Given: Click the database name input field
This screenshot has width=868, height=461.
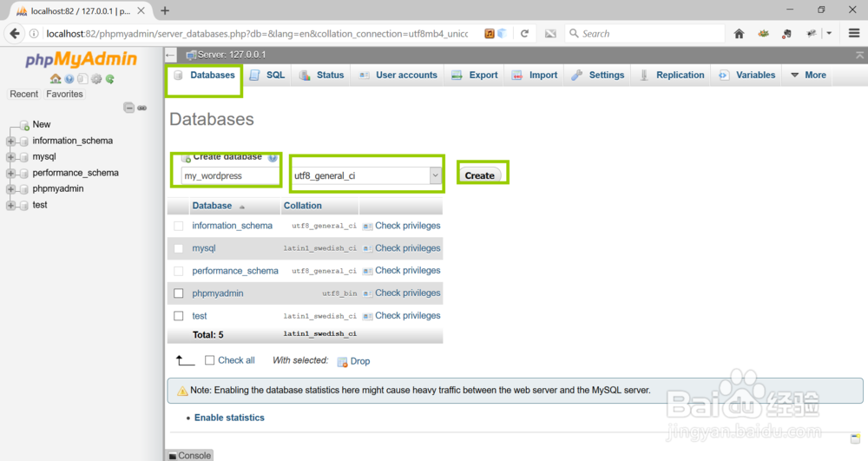Looking at the screenshot, I should 230,175.
